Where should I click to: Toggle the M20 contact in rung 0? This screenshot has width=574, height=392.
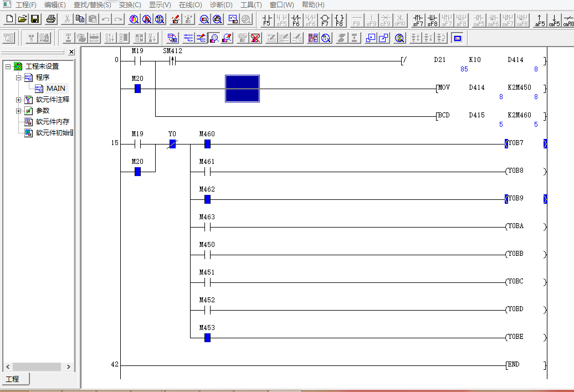pyautogui.click(x=137, y=89)
